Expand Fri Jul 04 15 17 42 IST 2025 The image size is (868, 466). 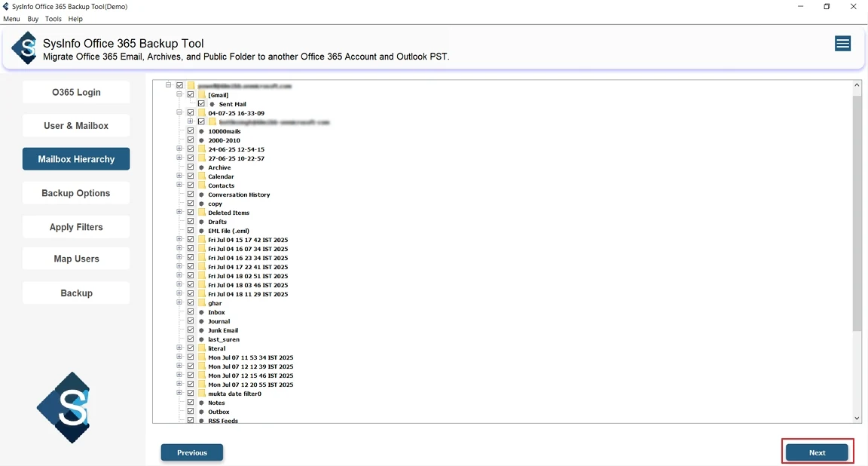pos(179,239)
